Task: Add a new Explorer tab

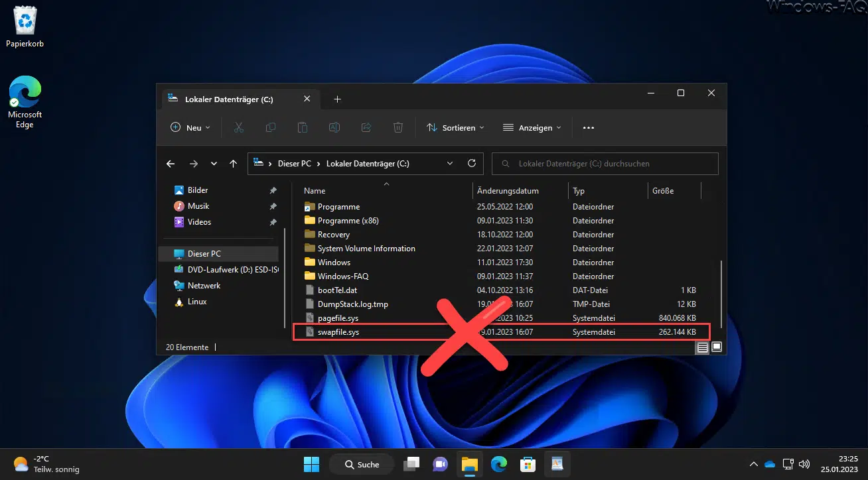Action: coord(337,99)
